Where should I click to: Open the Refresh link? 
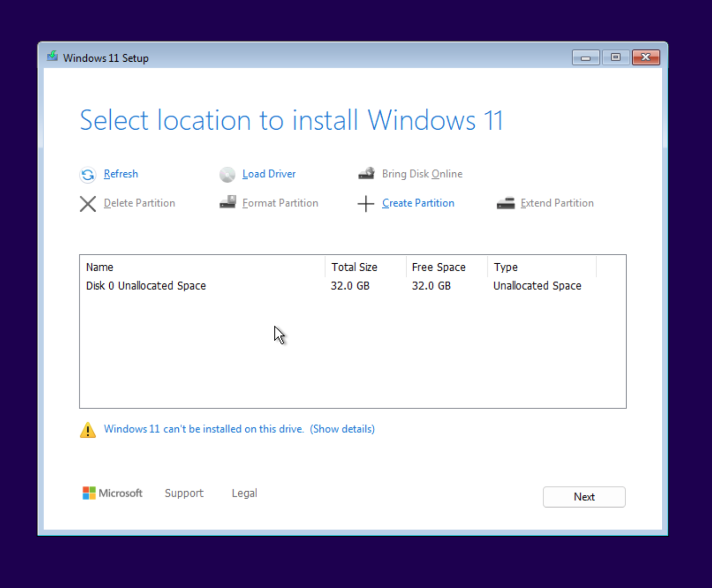point(121,174)
